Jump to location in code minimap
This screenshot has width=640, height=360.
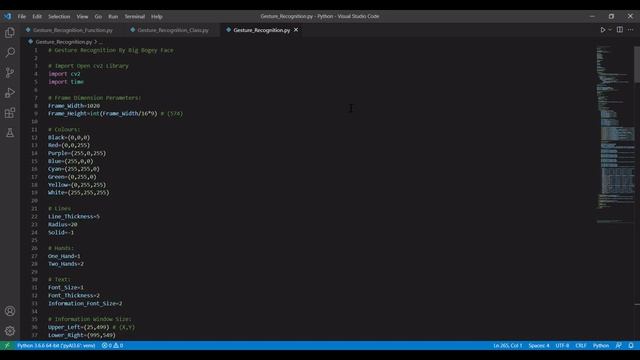(615, 135)
